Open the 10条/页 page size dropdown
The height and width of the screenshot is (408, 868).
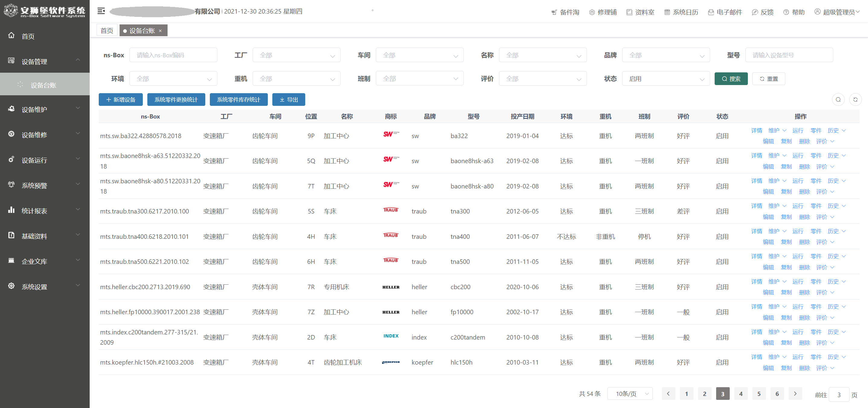click(x=630, y=393)
